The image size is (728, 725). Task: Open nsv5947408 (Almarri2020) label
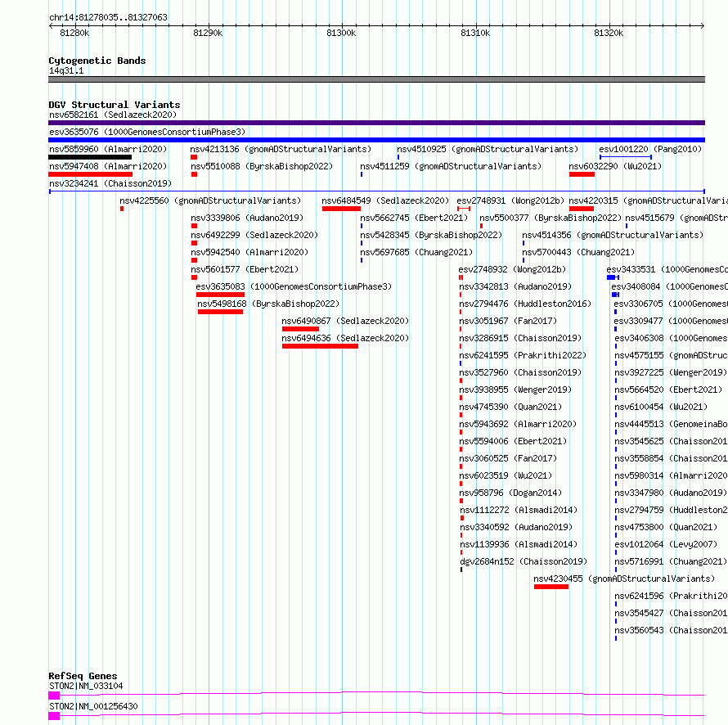[x=108, y=166]
